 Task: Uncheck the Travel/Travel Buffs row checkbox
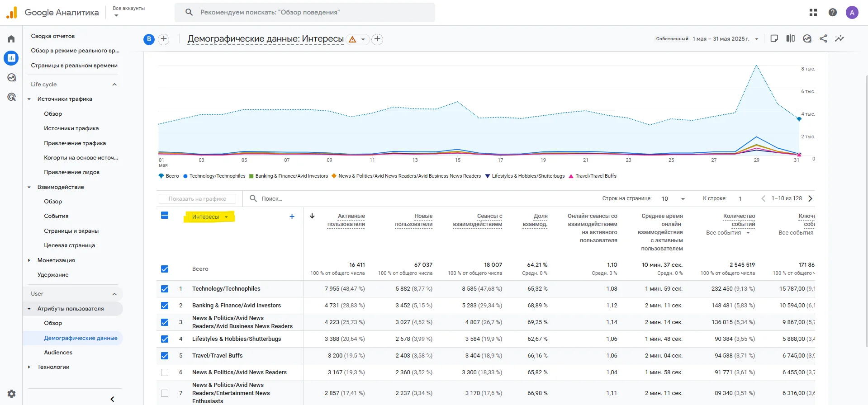click(165, 356)
